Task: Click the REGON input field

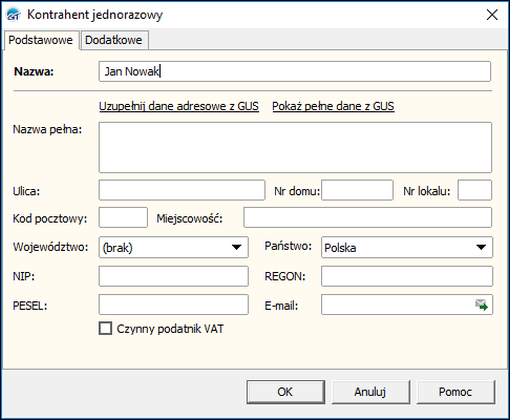Action: [407, 276]
